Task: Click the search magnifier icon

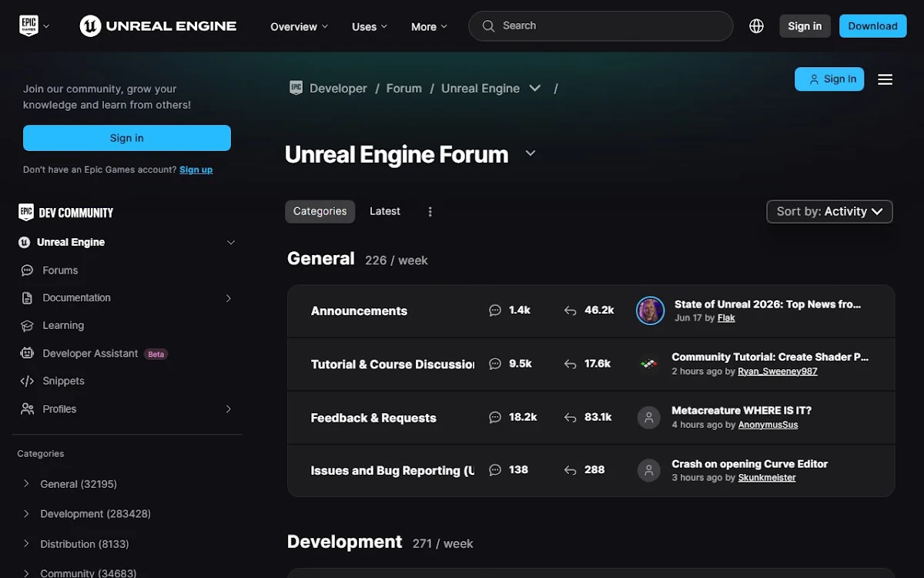Action: click(x=488, y=25)
